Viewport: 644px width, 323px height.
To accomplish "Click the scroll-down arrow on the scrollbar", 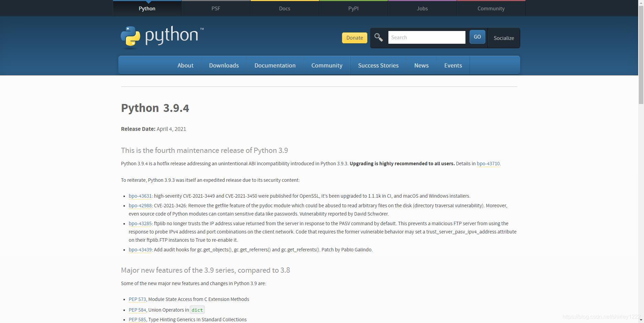I will (x=641, y=320).
